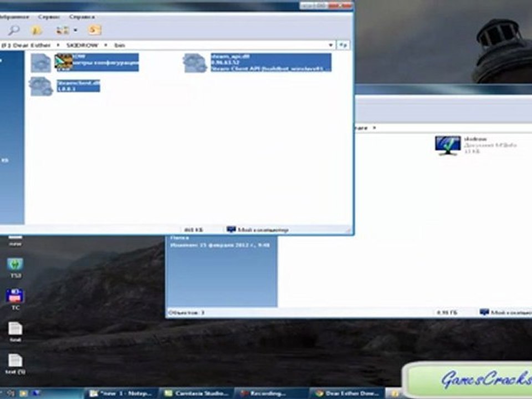532x399 pixels.
Task: Switch to Camtasia Studio taskbar button
Action: coord(196,393)
